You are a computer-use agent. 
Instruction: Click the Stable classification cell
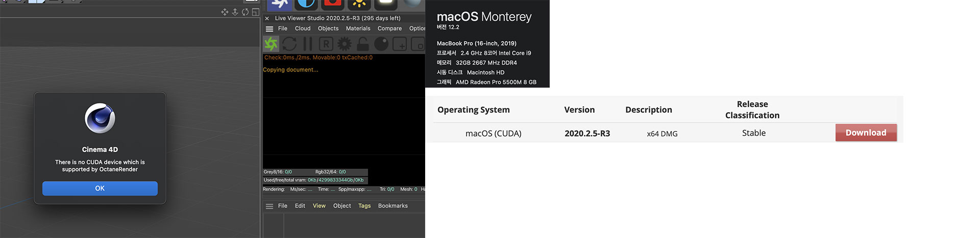[754, 133]
